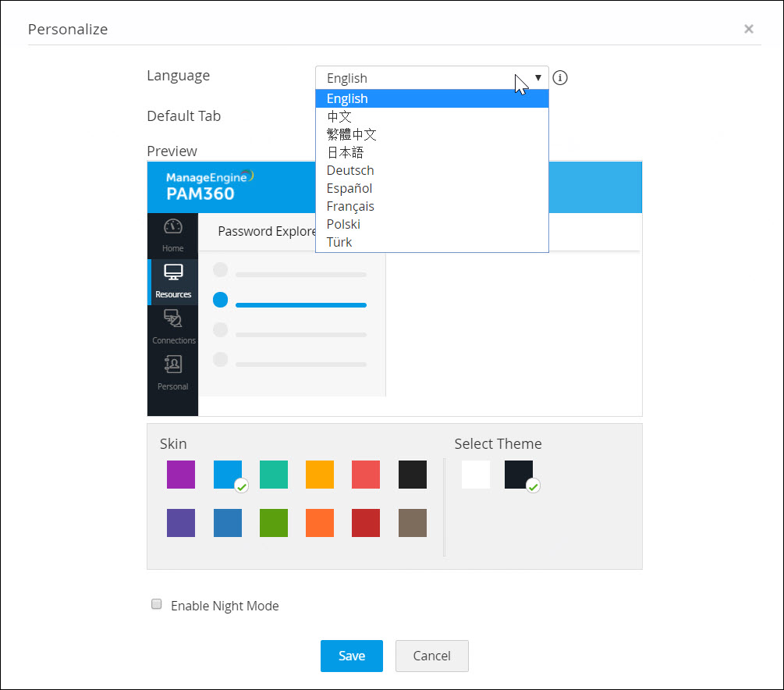This screenshot has height=690, width=784.
Task: Choose 日本語 language option
Action: click(432, 153)
